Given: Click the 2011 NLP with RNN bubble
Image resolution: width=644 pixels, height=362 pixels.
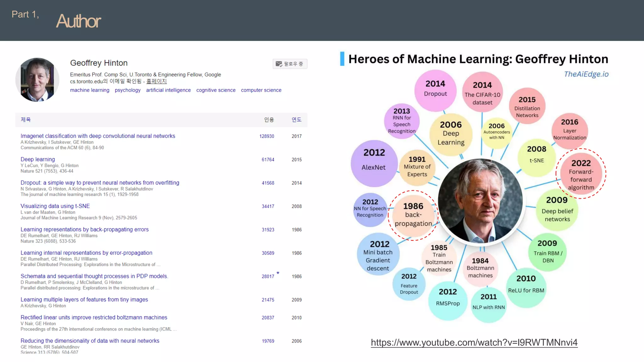Looking at the screenshot, I should (489, 305).
